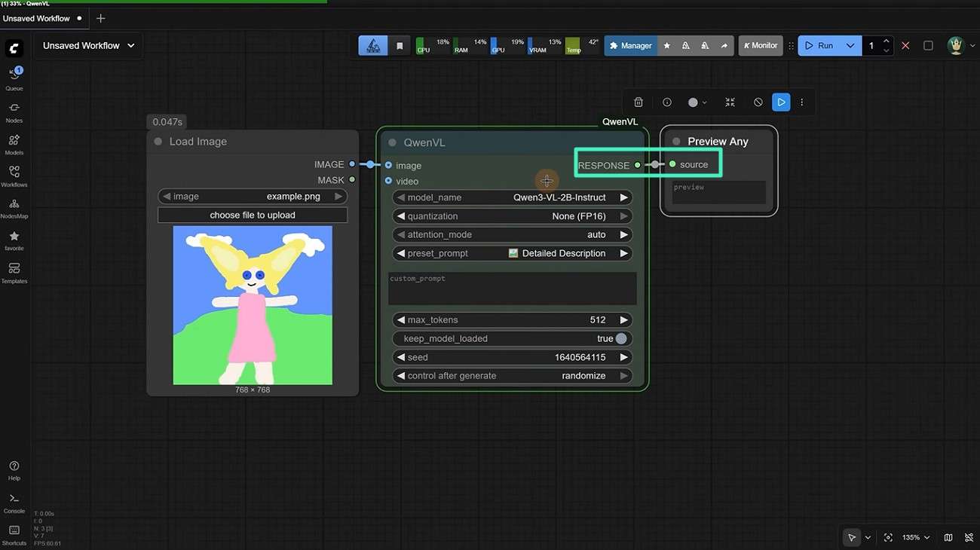
Task: Bypass the QwenVL node using the no-entry icon
Action: (758, 102)
